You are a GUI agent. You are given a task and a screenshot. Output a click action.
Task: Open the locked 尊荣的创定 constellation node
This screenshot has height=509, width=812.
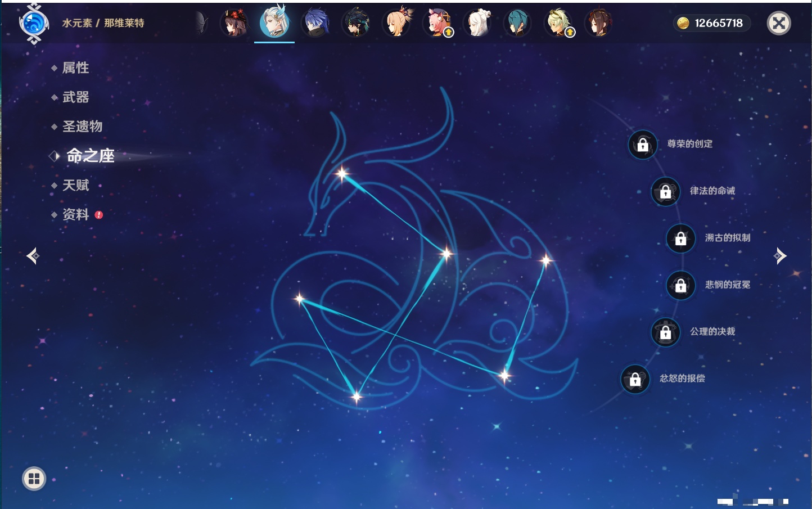tap(643, 145)
